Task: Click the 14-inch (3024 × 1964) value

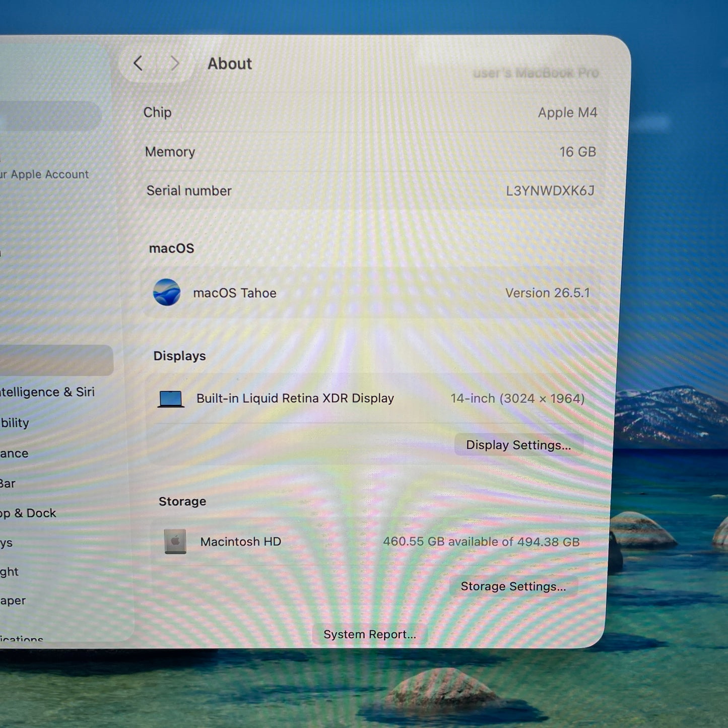Action: coord(517,399)
